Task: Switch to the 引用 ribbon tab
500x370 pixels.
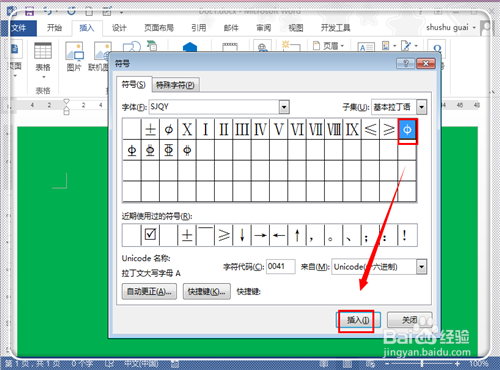Action: [199, 28]
